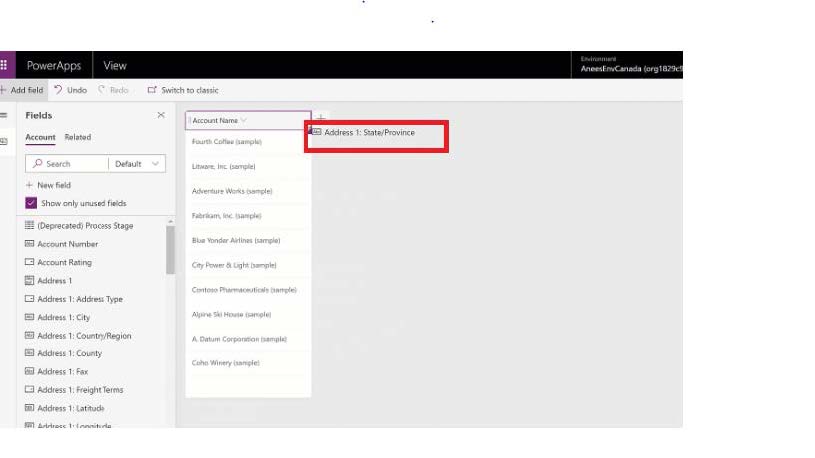Click the Address Type option set icon
The height and width of the screenshot is (458, 815).
click(x=30, y=298)
